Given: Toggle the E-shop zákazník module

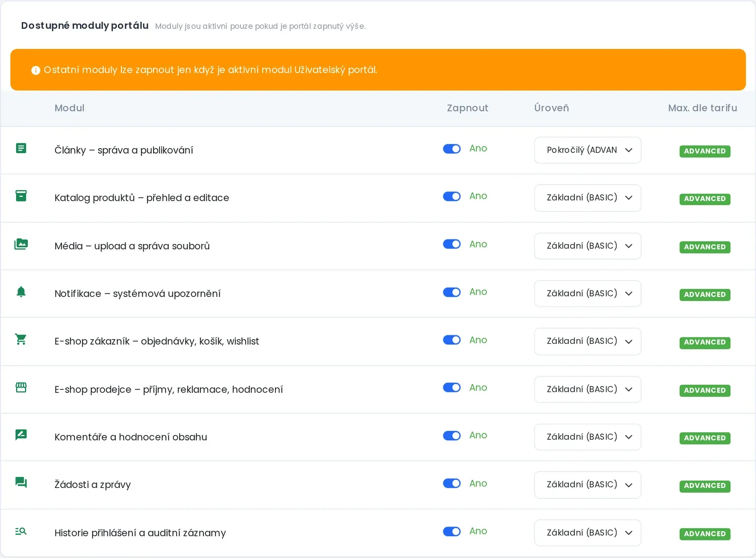Looking at the screenshot, I should (x=452, y=340).
